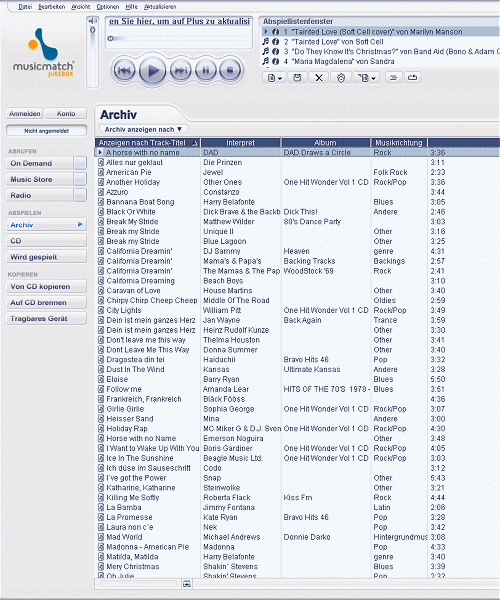Open the Datei menu
Image resolution: width=500 pixels, height=600 pixels.
click(25, 7)
